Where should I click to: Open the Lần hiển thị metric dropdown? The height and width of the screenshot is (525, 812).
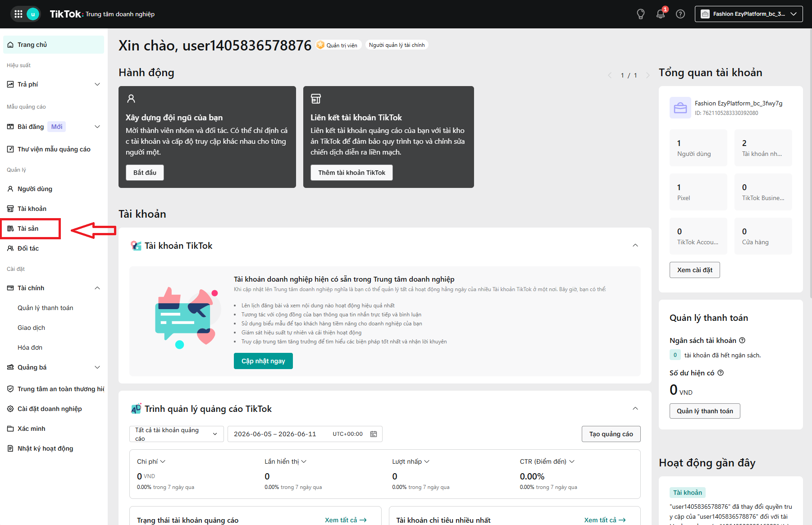pos(286,461)
